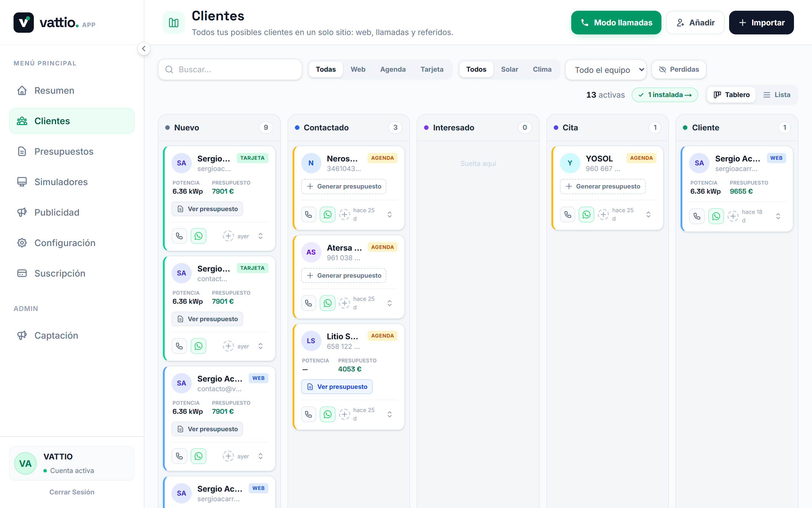Viewport: 812px width, 508px height.
Task: Generate presupuesto for Atersa
Action: [344, 275]
